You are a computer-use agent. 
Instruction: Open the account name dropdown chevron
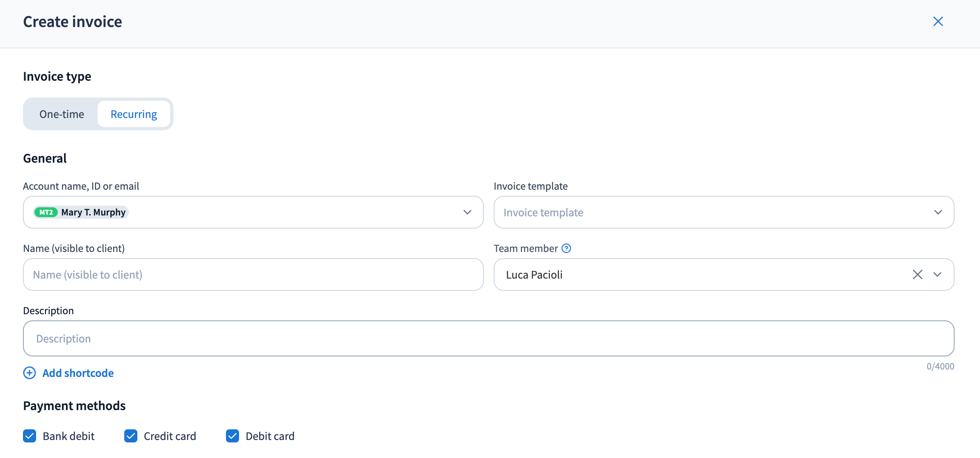pos(467,212)
